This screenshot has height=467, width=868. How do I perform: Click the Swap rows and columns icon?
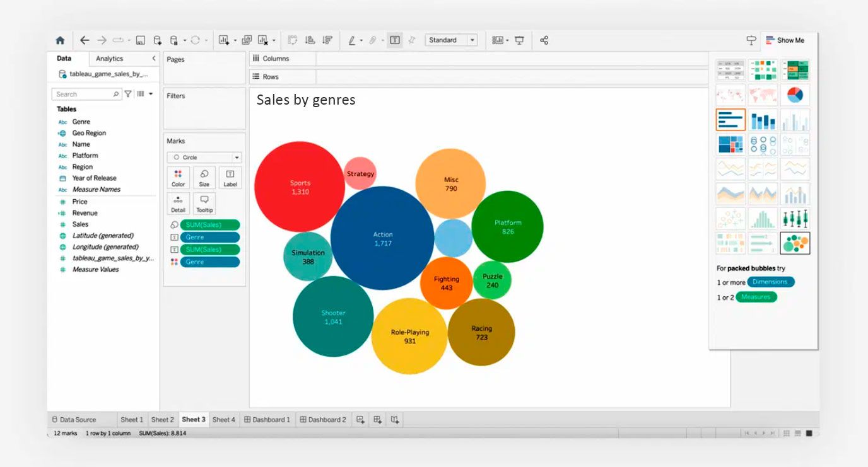click(x=293, y=40)
